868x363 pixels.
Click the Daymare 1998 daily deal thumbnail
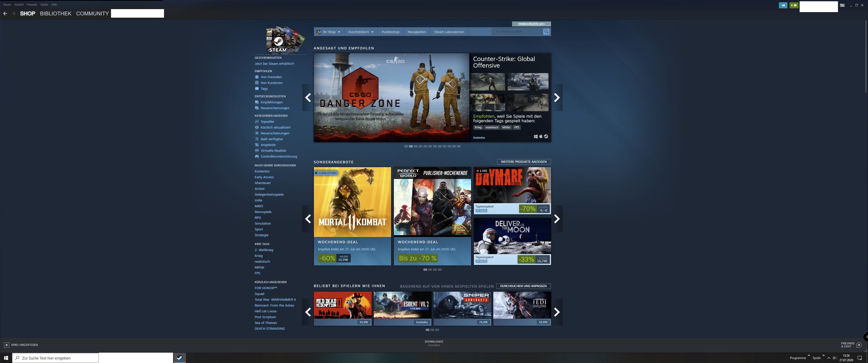point(512,185)
